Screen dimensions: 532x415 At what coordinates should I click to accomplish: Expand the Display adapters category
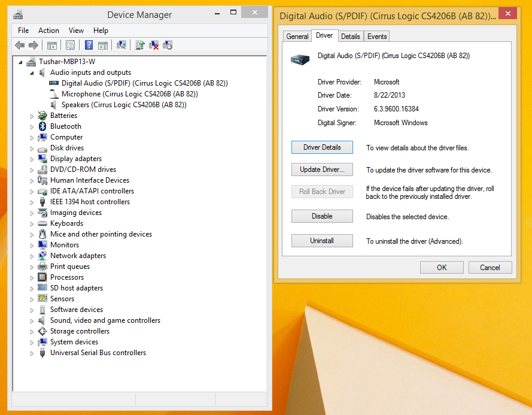click(x=32, y=159)
